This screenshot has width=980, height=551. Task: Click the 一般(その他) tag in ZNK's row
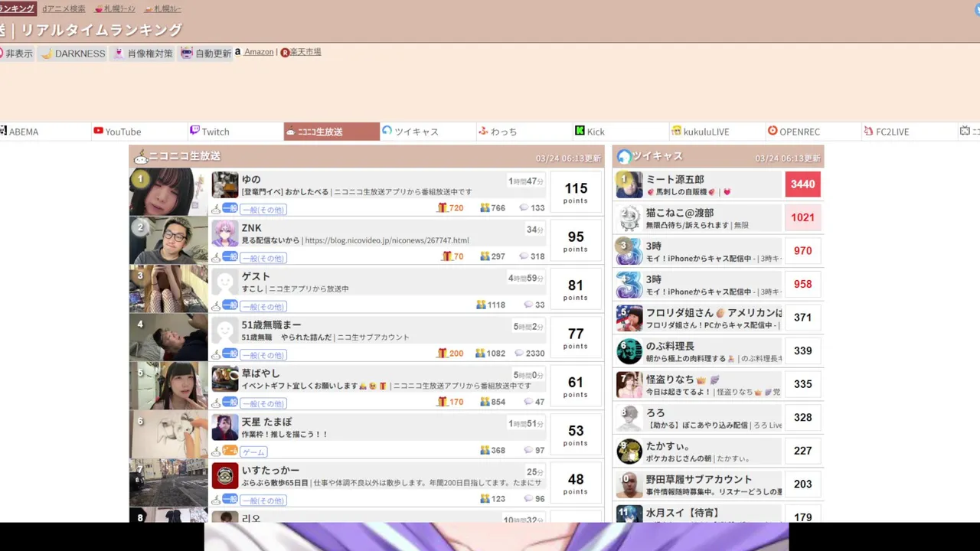coord(263,258)
